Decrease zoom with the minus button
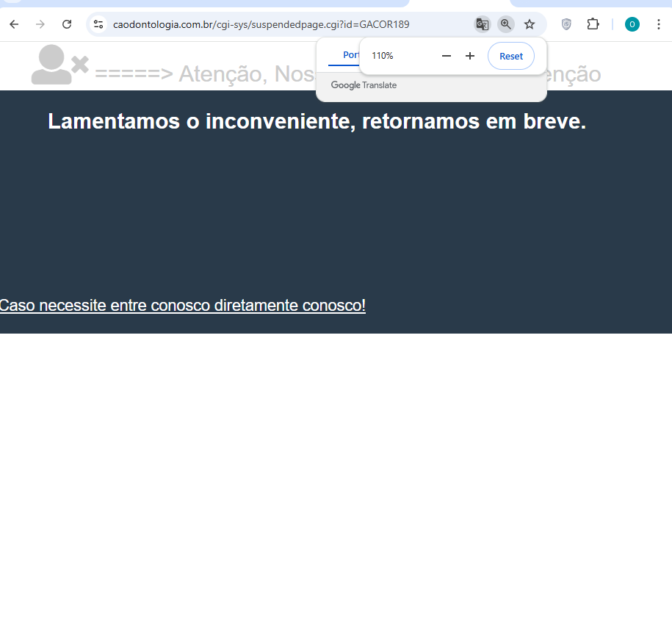 point(446,56)
